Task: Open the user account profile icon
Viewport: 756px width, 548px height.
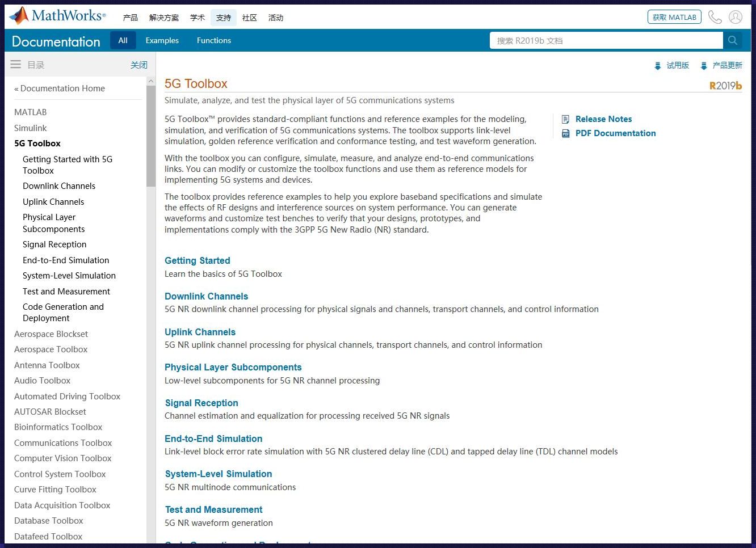Action: (x=736, y=17)
